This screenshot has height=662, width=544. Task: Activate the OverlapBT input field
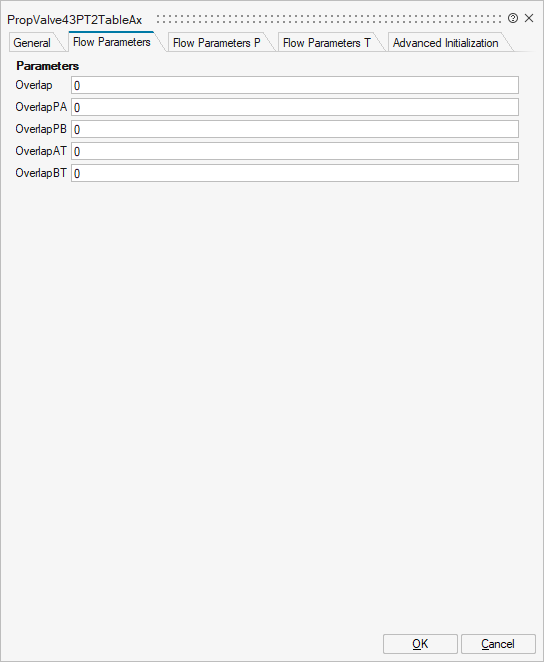295,173
